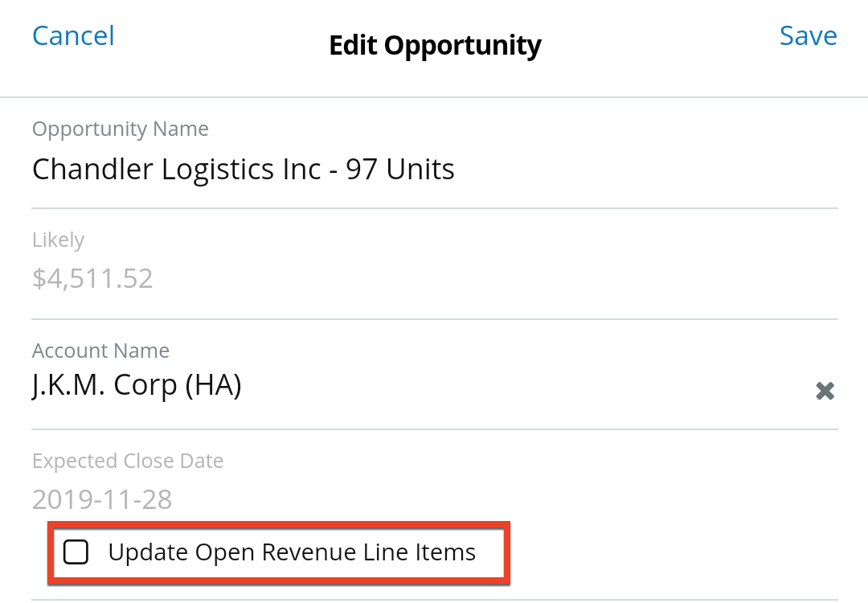Viewport: 868px width, 603px height.
Task: Click the Opportunity Name field label
Action: tap(120, 129)
